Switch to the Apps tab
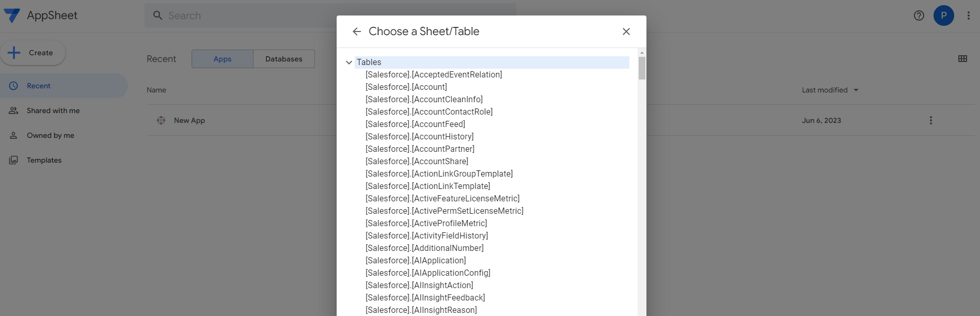Screen dimensions: 980x316 (223, 59)
